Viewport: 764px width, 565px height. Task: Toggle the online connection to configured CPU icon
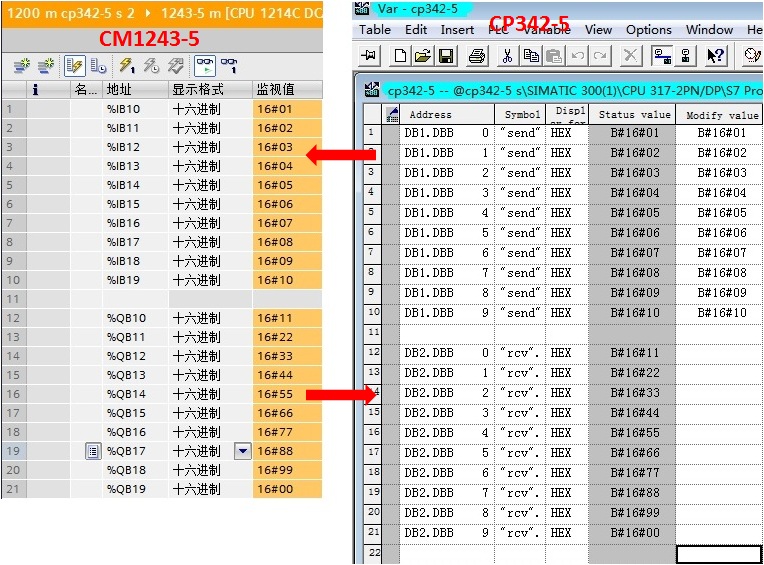click(x=662, y=56)
